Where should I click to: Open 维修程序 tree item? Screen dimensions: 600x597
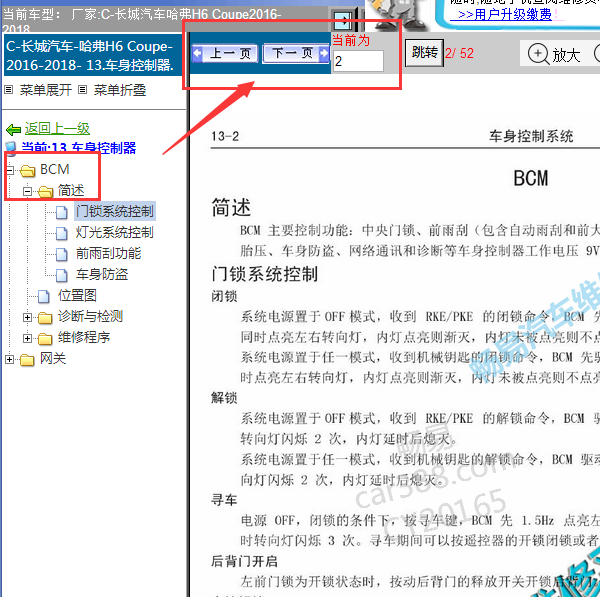84,338
